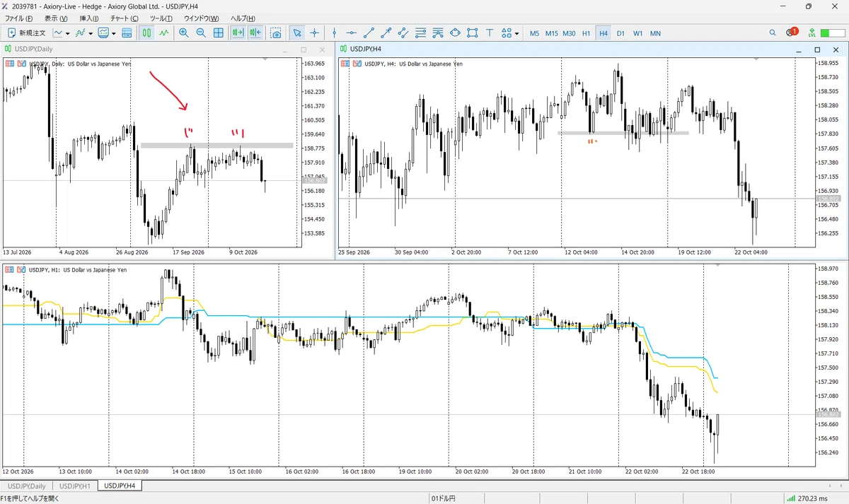Zoom in on the chart

184,33
